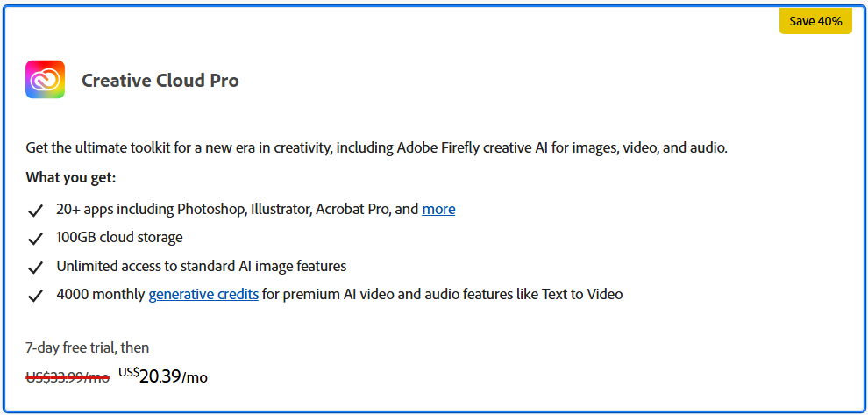Screen dimensions: 868x415
Task: Click the checkmark beside "Unlimited access" line
Action: (35, 267)
